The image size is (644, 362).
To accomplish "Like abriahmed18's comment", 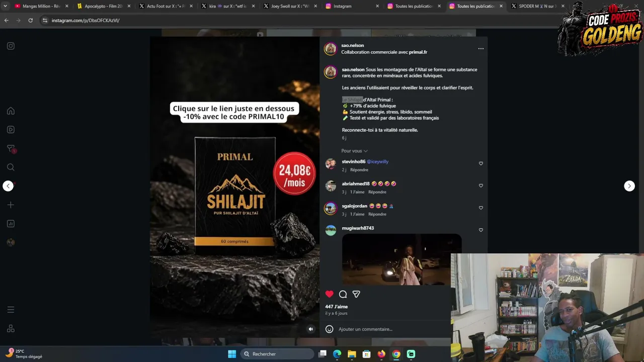I will click(x=480, y=186).
